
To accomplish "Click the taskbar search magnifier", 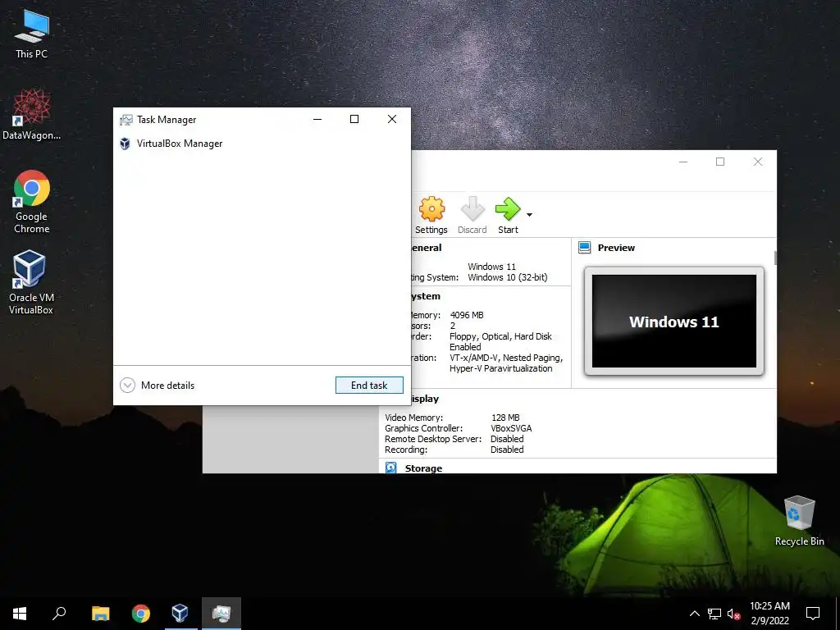I will pos(59,614).
